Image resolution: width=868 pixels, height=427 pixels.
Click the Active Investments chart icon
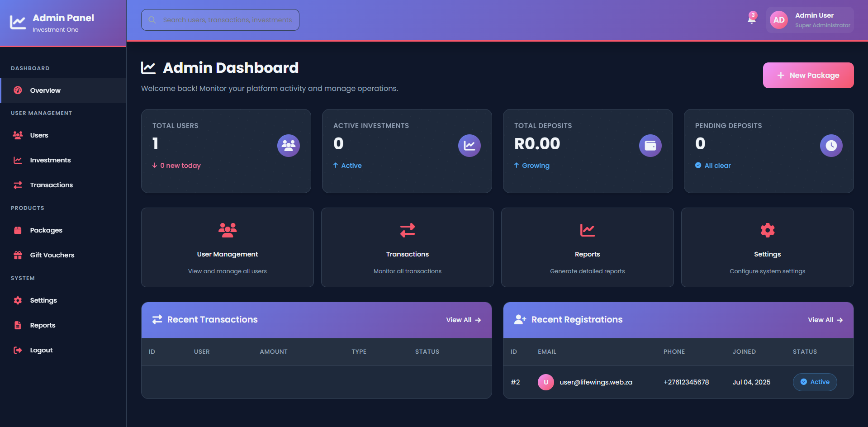coord(470,146)
